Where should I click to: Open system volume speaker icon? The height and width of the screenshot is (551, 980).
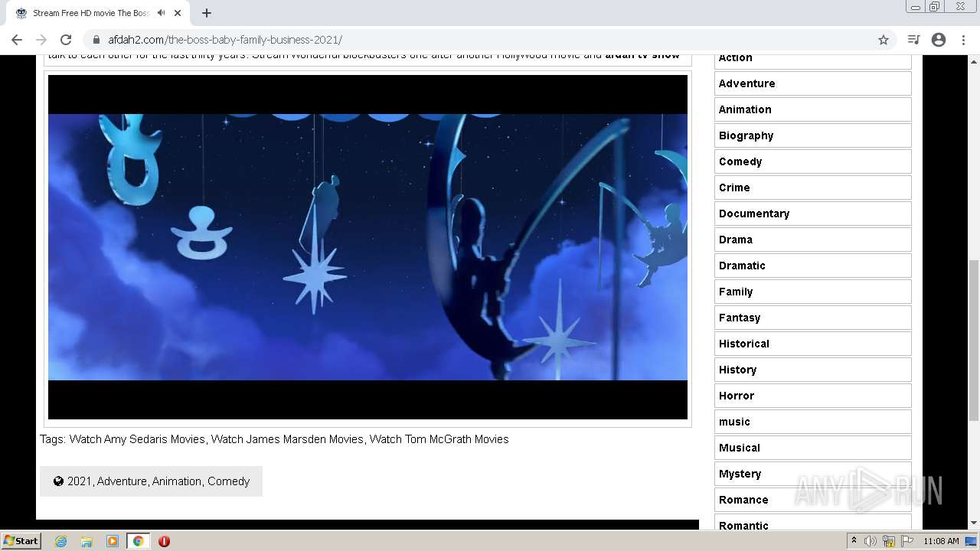pos(871,541)
